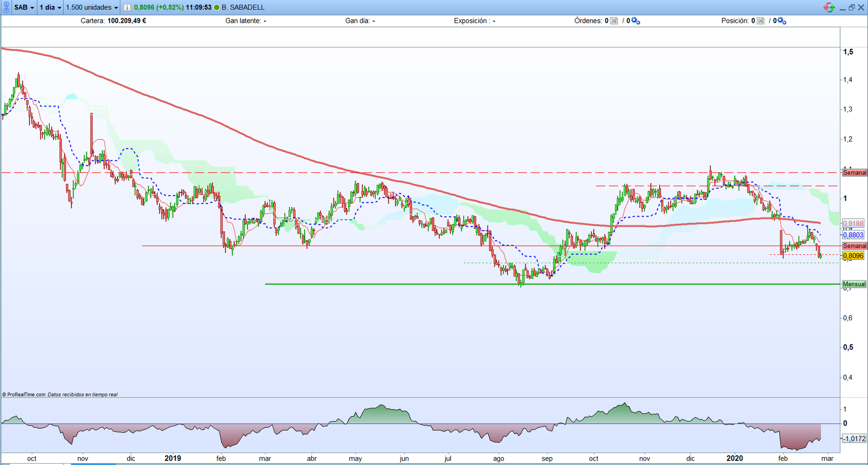Viewport: 868px width, 465px height.
Task: Click the oscillator value tag -1,0172
Action: point(855,438)
